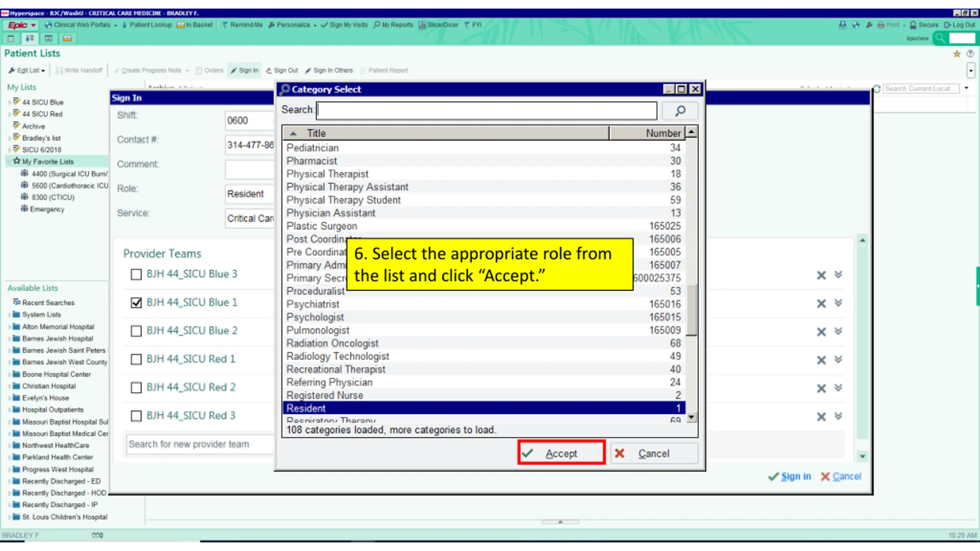This screenshot has width=980, height=551.
Task: Open the help question mark icon
Action: click(x=970, y=54)
